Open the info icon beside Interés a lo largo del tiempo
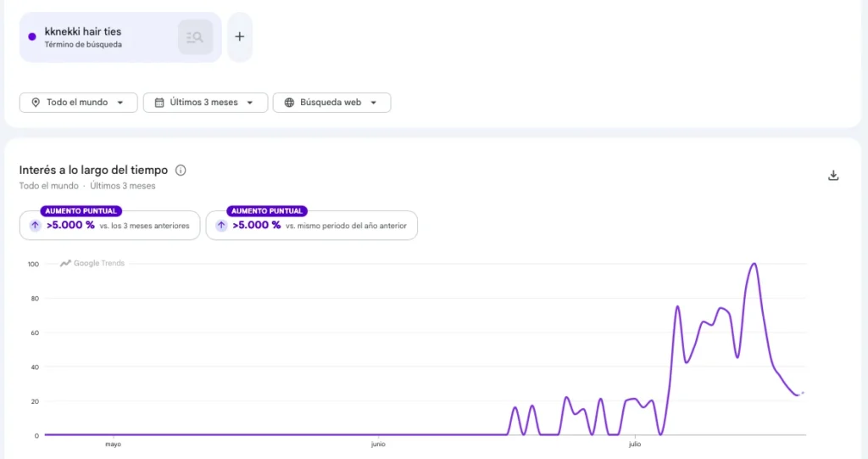This screenshot has height=459, width=868. 181,171
